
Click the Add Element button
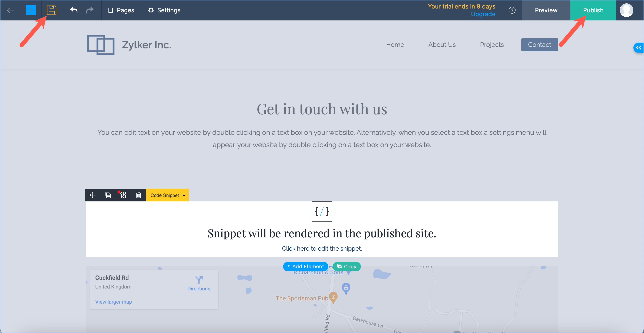pos(305,266)
